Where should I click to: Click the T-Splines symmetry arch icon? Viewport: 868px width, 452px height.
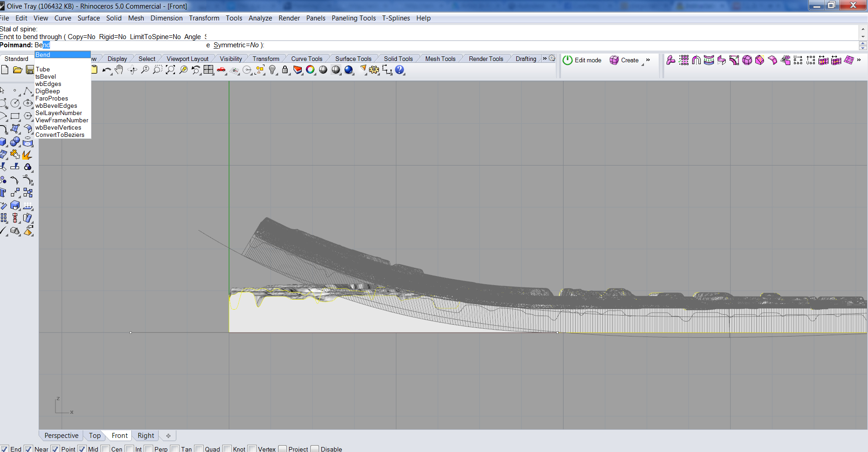(696, 60)
